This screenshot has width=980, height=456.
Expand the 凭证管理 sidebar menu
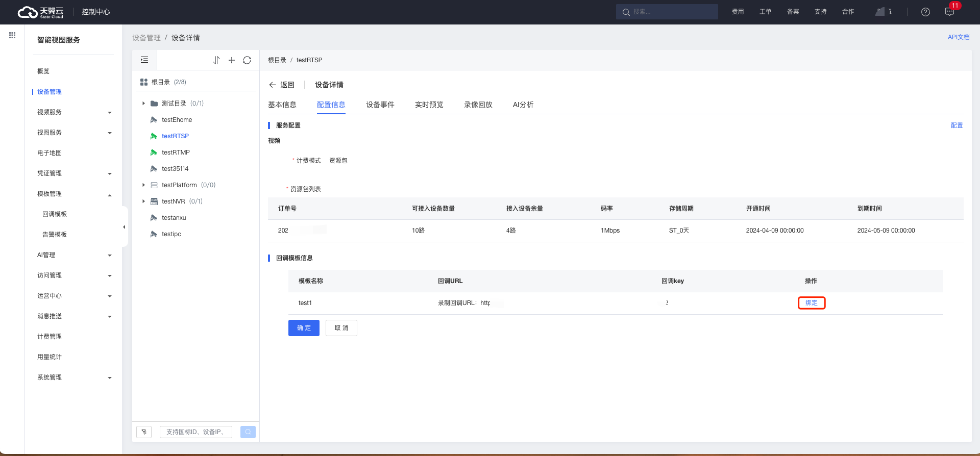(110, 174)
